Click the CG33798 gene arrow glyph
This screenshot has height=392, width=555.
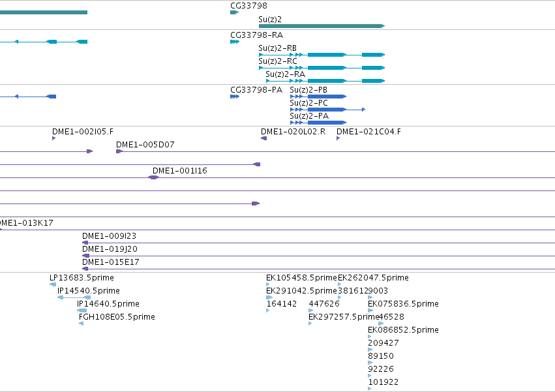click(x=234, y=12)
